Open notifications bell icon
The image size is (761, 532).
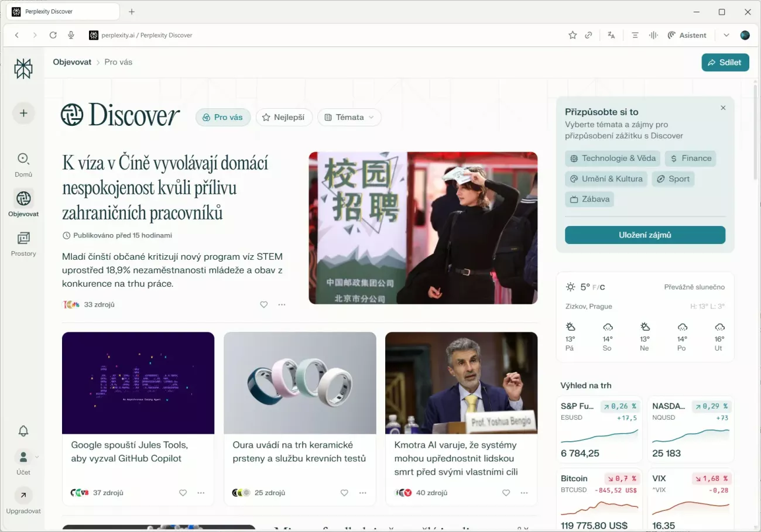pyautogui.click(x=23, y=431)
